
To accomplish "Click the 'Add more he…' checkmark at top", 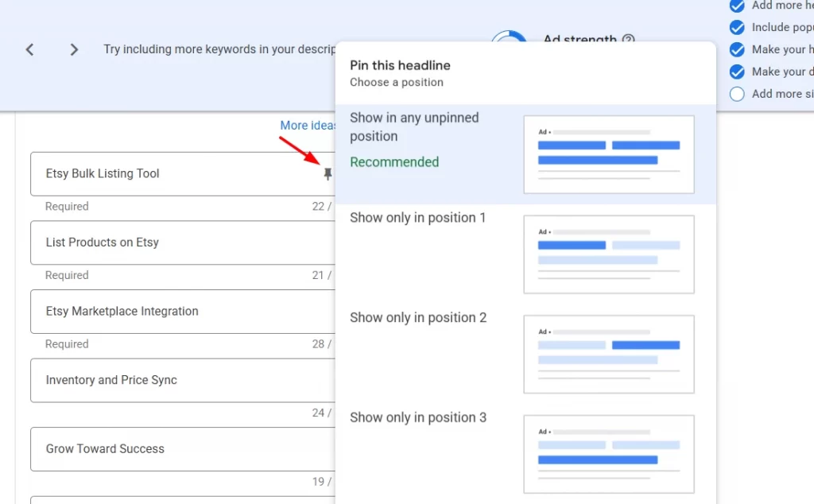I will pos(737,6).
